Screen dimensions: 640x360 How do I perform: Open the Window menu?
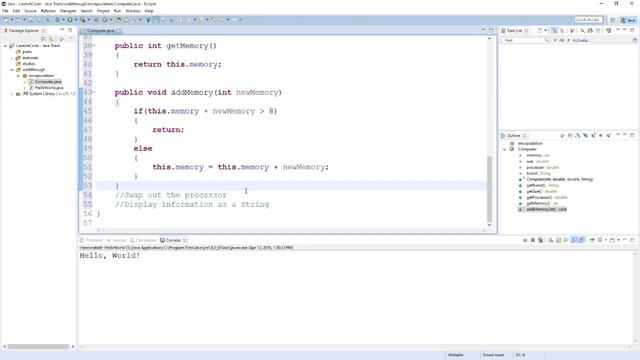(x=133, y=11)
